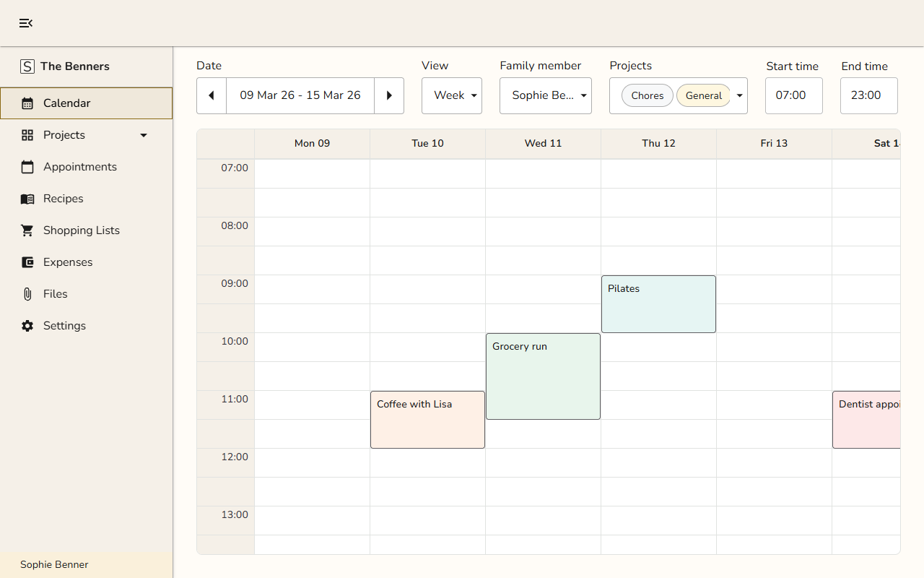Open Settings via the gear icon
The width and height of the screenshot is (924, 578).
27,326
